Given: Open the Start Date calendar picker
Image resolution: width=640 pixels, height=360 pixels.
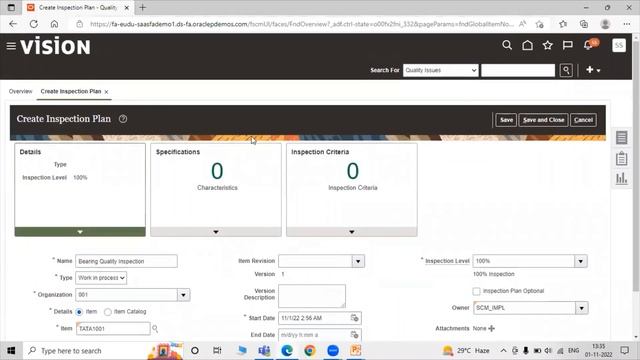Looking at the screenshot, I should 355,318.
